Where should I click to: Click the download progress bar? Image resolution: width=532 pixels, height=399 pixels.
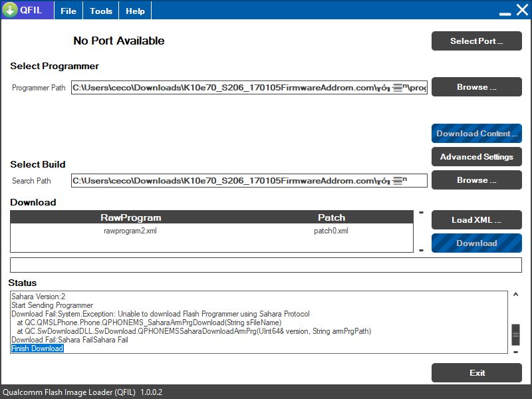click(265, 265)
